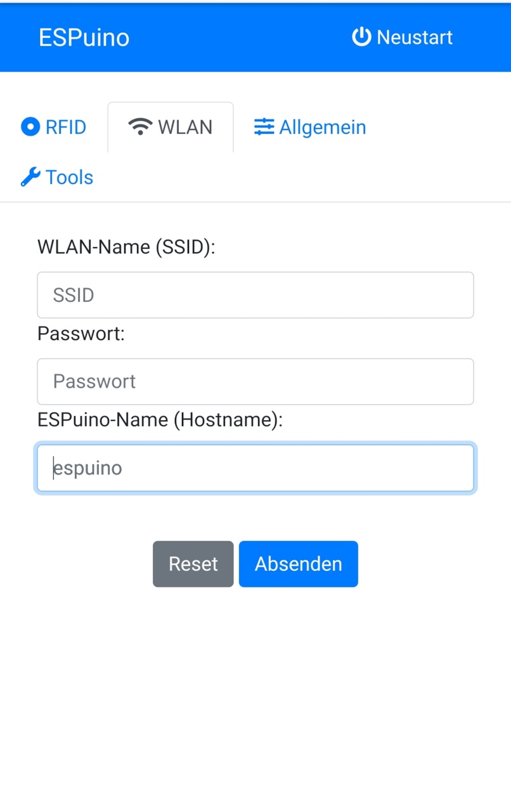Select the WLAN tab text

click(185, 127)
